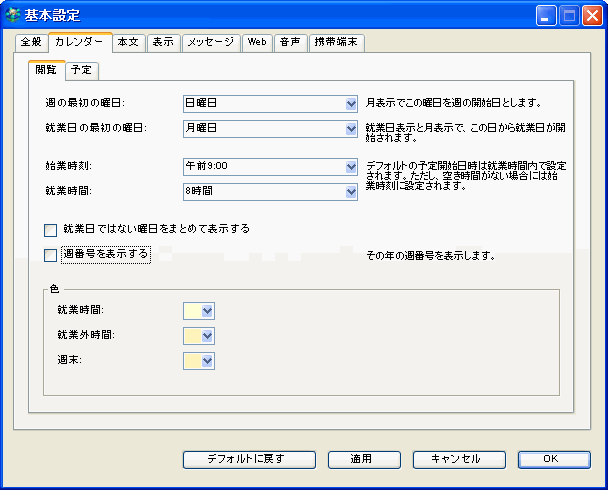This screenshot has height=490, width=608.
Task: Open the Web tab
Action: [257, 43]
